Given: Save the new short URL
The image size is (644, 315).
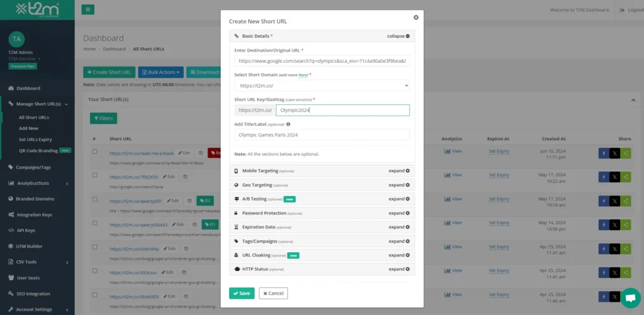Looking at the screenshot, I should point(241,293).
